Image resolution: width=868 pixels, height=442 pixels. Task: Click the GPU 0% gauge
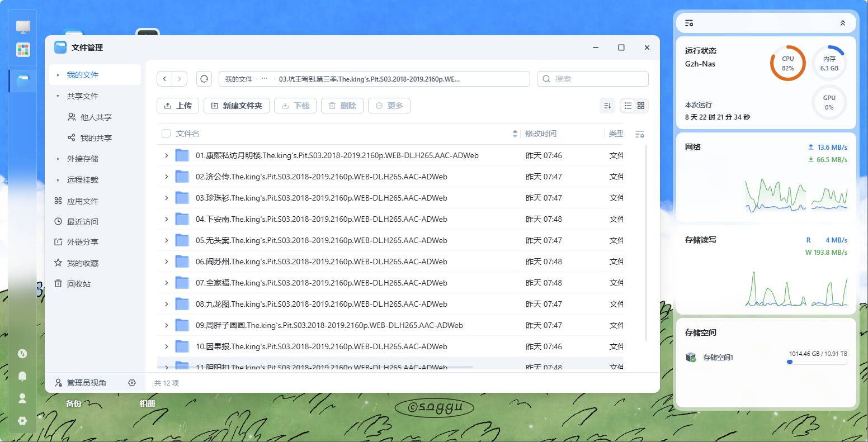pos(829,102)
